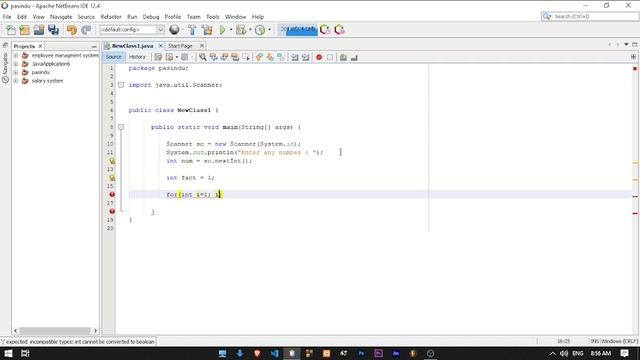Viewport: 640px width, 360px height.
Task: Click the Save All toolbar icon
Action: tap(53, 30)
